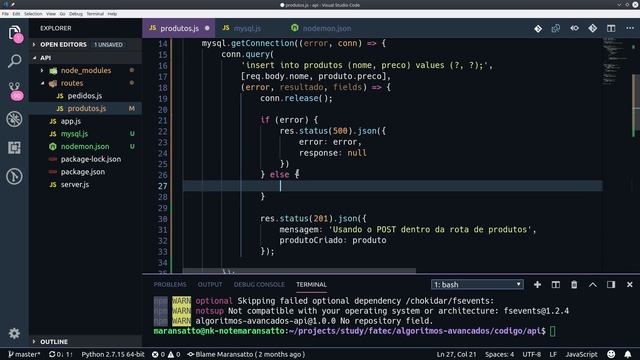
Task: Click the compare file revisions icon
Action: tap(556, 29)
